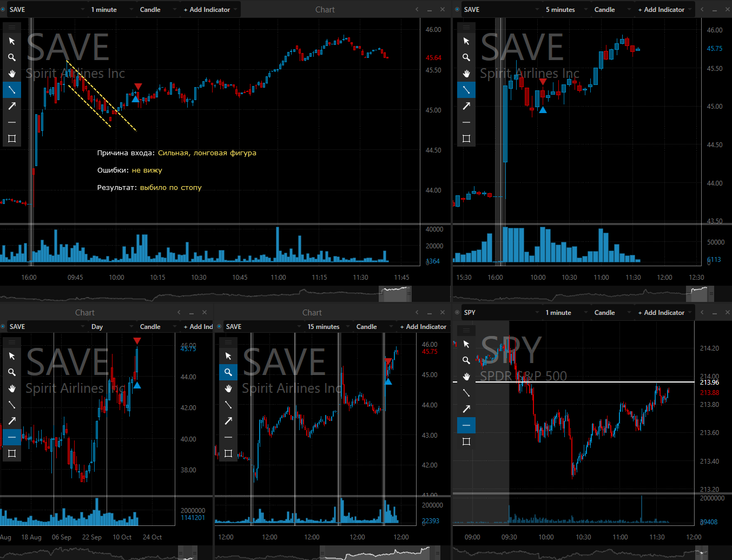Screen dimensions: 732x560
Task: Select hand pan tool on SAVE 1 minute chart
Action: tap(12, 74)
